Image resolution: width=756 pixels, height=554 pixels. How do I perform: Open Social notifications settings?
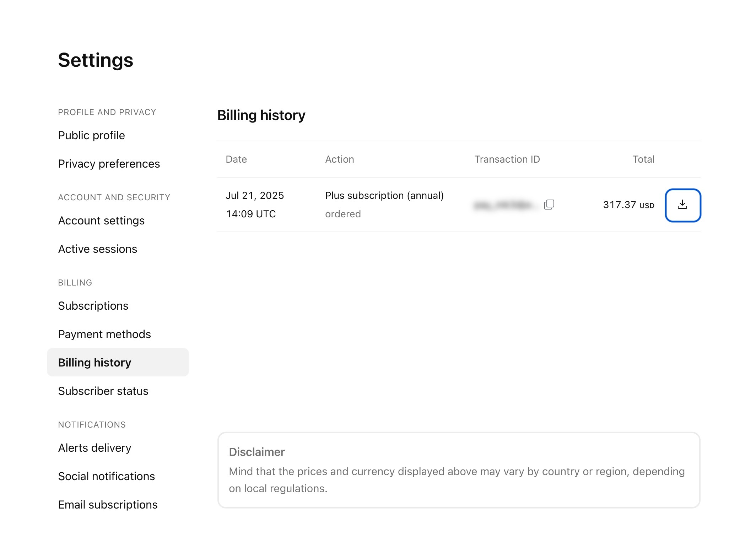(106, 476)
